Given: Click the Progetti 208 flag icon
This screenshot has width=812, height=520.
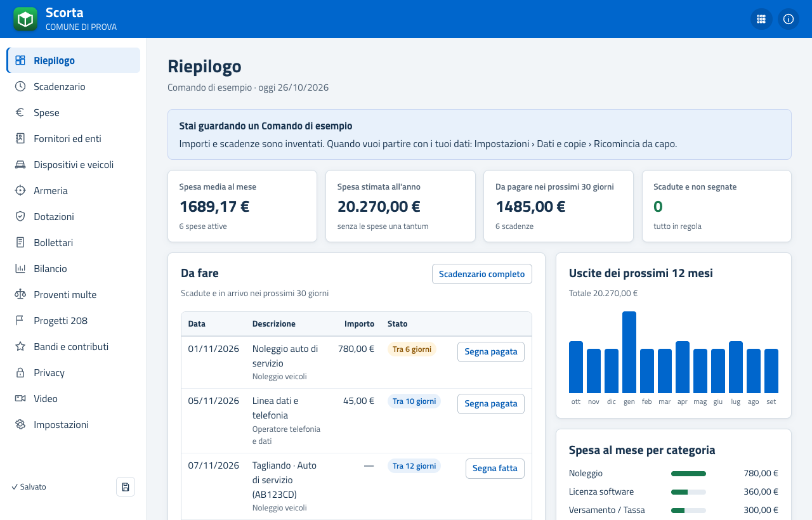Looking at the screenshot, I should click(x=20, y=320).
